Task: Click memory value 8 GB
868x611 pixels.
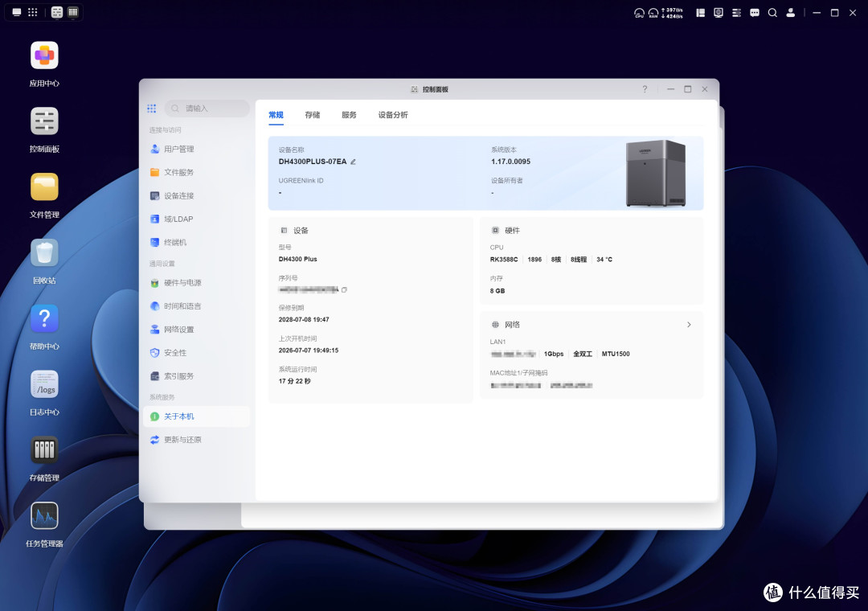Action: point(497,291)
